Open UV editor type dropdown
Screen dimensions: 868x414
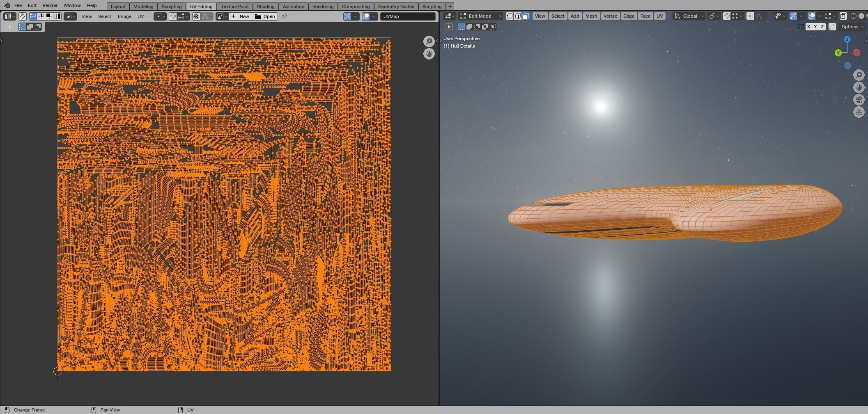coord(10,16)
